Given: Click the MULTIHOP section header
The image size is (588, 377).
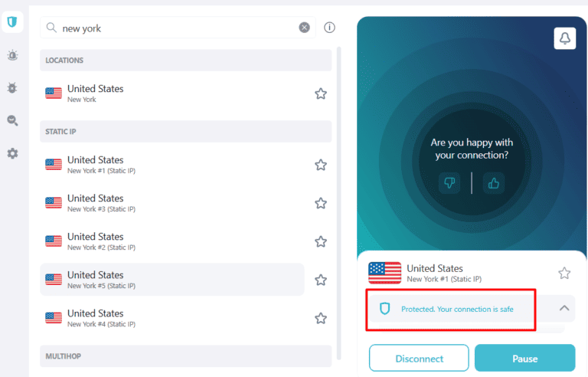Looking at the screenshot, I should pos(186,356).
